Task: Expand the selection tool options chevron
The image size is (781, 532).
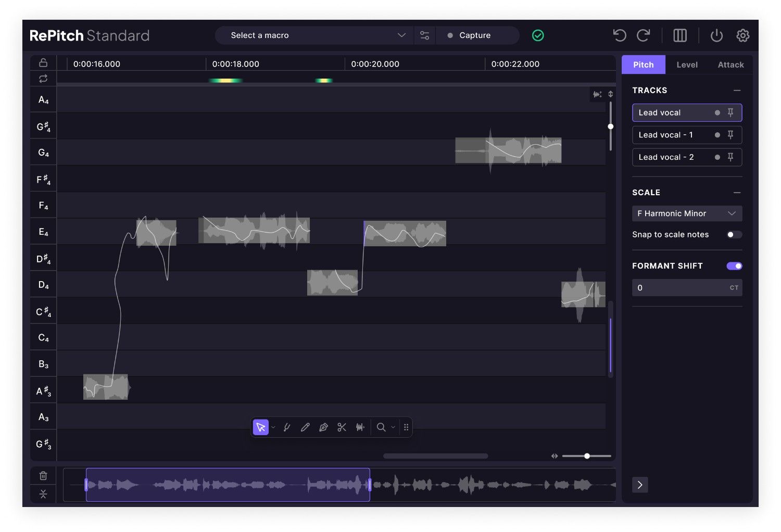Action: (x=273, y=427)
